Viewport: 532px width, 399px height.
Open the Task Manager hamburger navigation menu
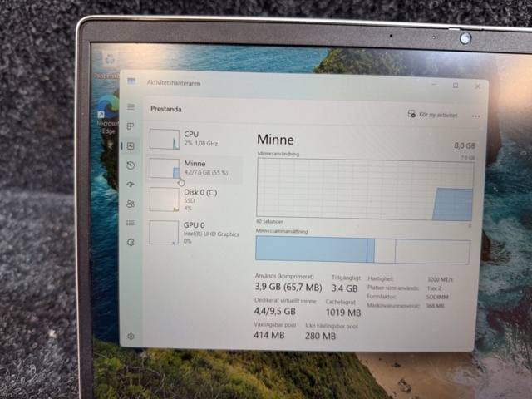coord(131,107)
